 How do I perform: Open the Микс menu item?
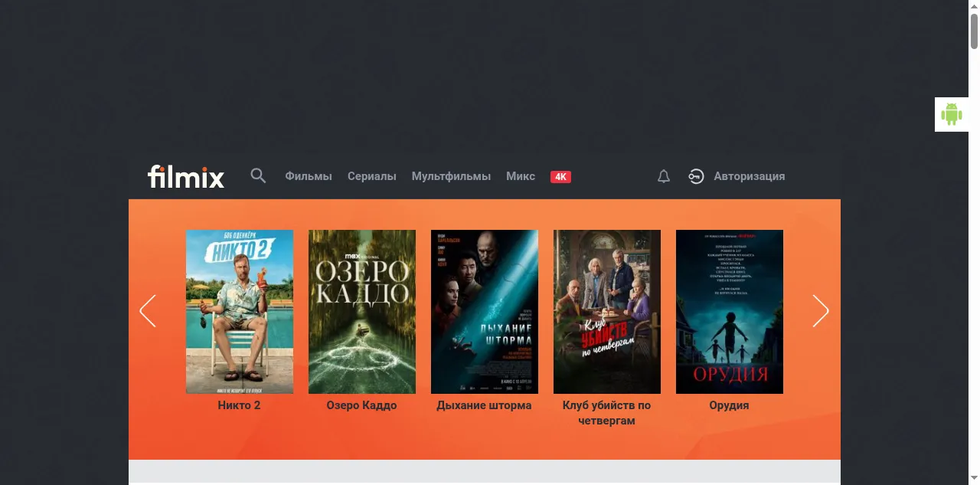521,176
